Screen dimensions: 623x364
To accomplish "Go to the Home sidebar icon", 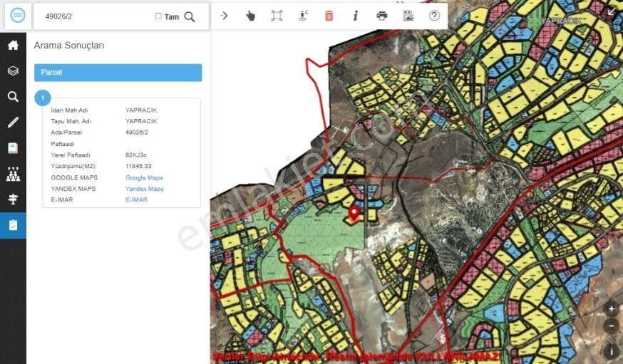I will click(x=13, y=46).
